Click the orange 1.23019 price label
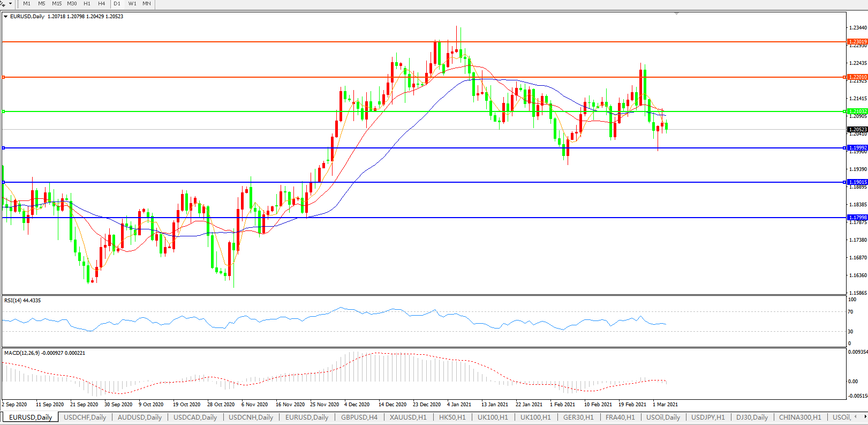This screenshot has height=425, width=868. tap(857, 41)
